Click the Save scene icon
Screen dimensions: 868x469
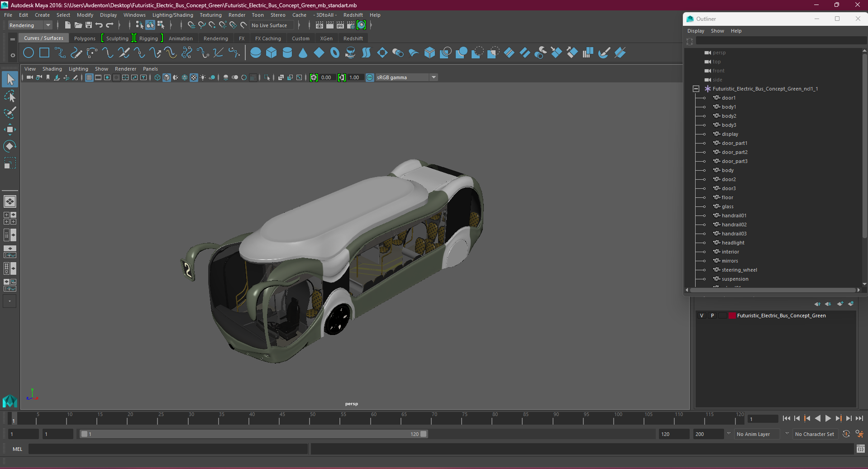coord(89,25)
